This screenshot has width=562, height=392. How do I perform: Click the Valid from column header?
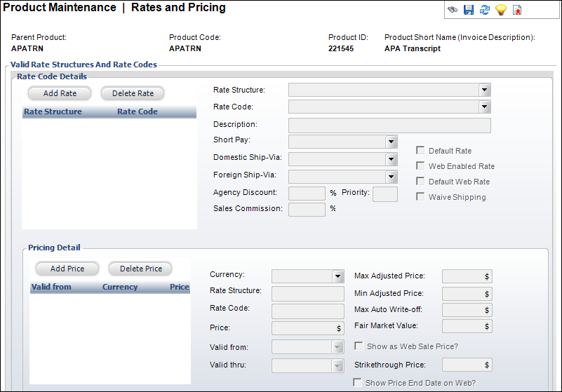coord(51,287)
